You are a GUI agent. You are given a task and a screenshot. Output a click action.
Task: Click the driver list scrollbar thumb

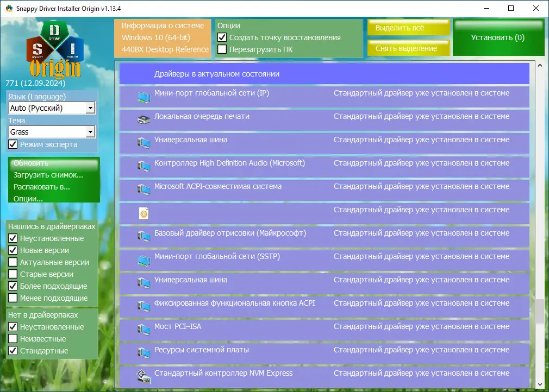(540, 312)
